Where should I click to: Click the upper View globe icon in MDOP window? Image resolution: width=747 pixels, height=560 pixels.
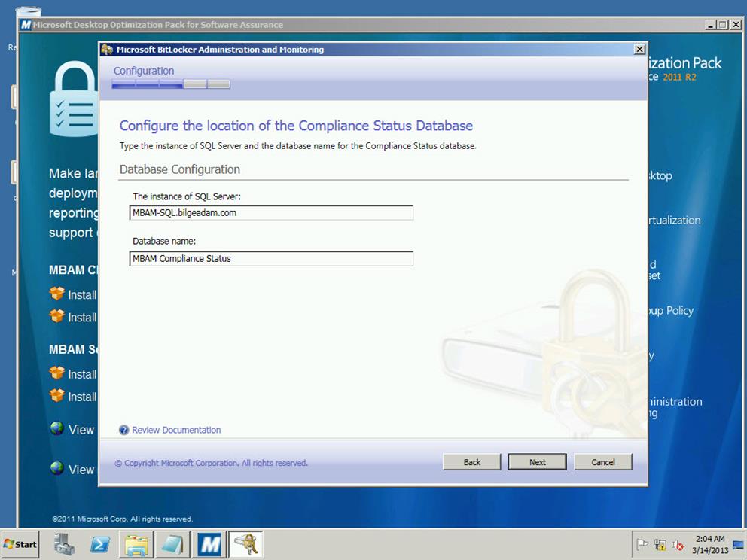coord(57,428)
